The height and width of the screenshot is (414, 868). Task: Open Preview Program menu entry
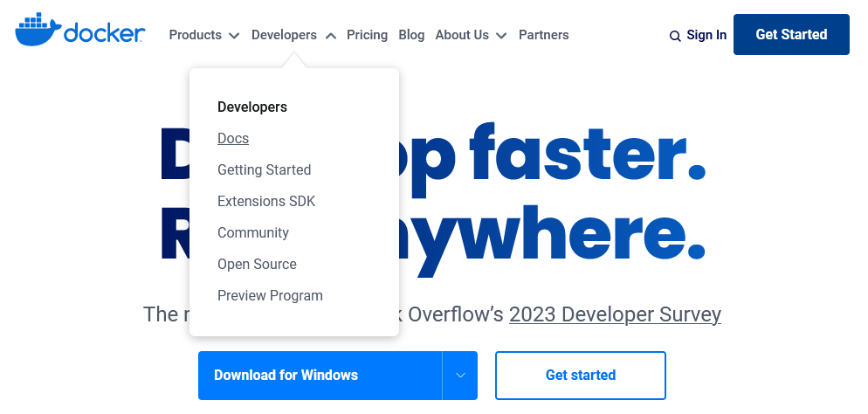tap(270, 295)
